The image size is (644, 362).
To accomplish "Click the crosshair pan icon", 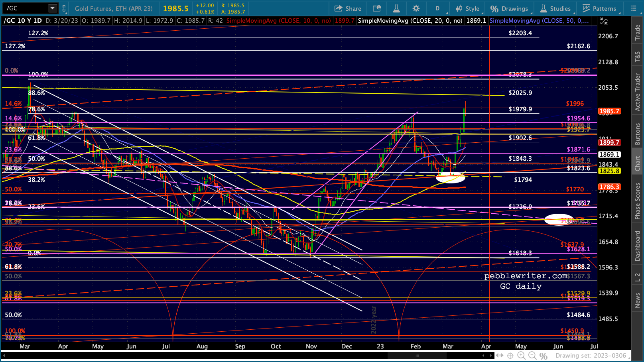I will pos(510,356).
